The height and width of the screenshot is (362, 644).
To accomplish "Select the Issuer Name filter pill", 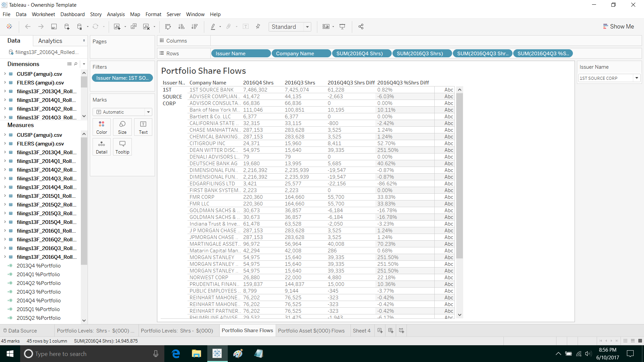I will pyautogui.click(x=122, y=78).
